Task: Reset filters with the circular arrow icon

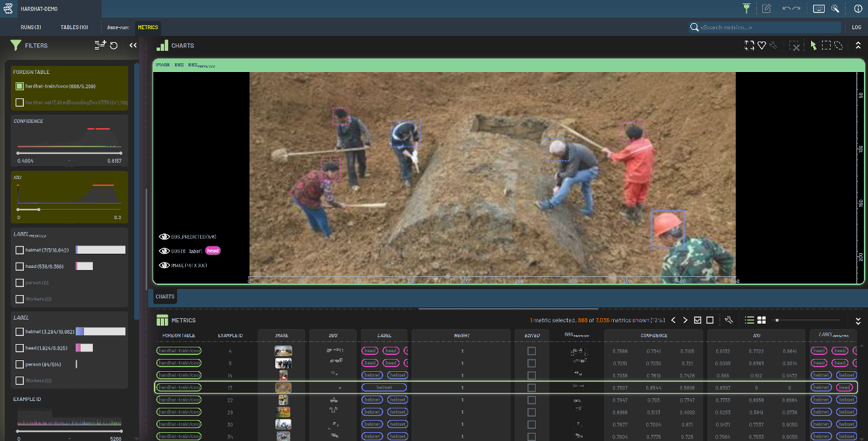Action: point(114,45)
